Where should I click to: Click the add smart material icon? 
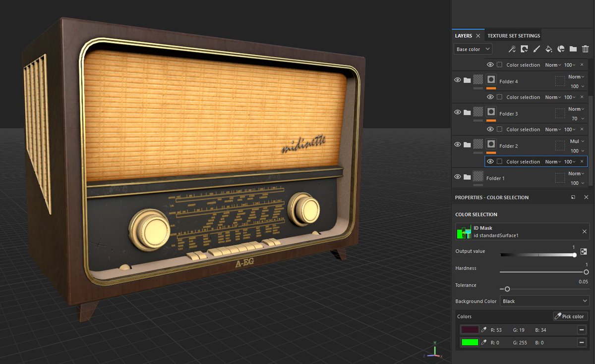click(561, 49)
